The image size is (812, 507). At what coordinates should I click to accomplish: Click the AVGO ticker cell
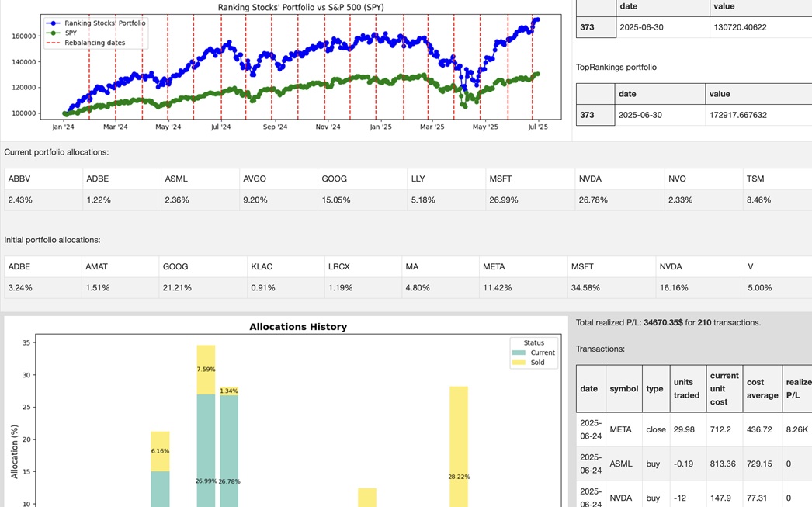pyautogui.click(x=279, y=179)
